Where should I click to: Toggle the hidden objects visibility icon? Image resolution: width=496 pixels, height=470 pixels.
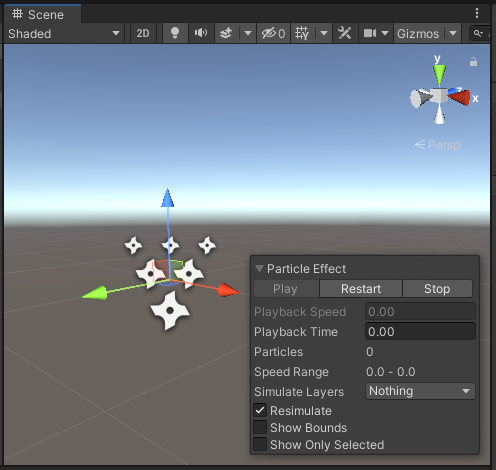click(x=273, y=33)
